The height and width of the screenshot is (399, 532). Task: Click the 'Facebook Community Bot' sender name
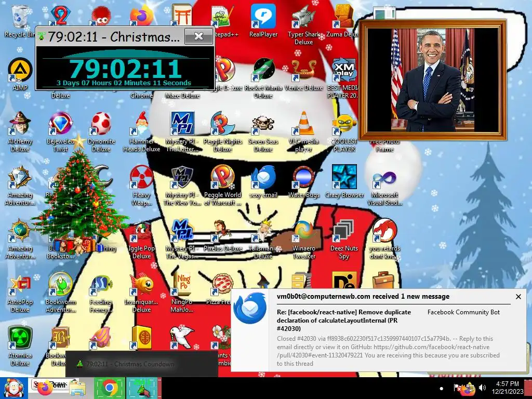point(463,312)
